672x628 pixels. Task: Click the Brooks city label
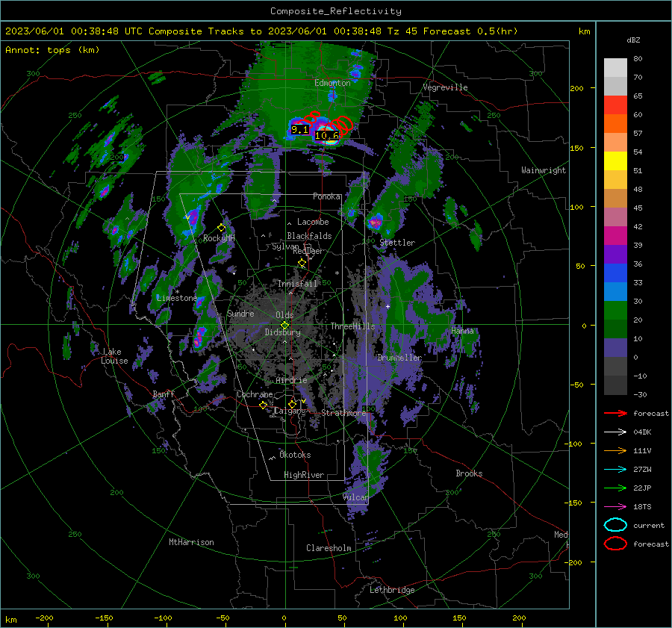(469, 473)
